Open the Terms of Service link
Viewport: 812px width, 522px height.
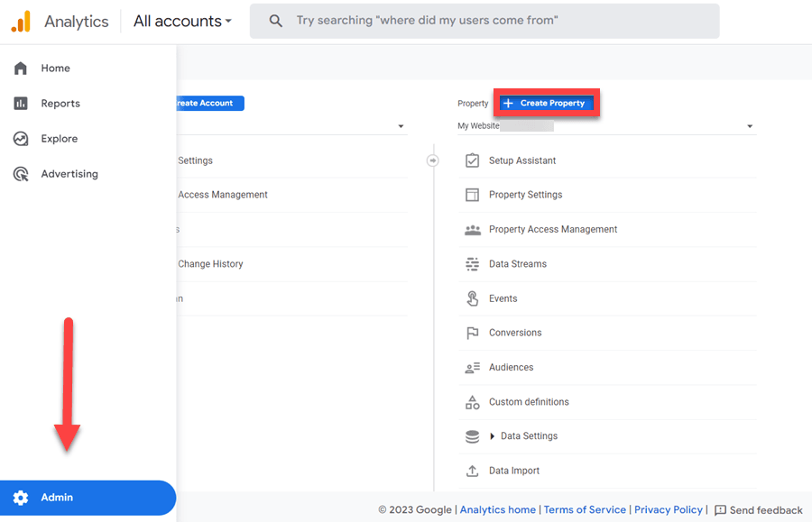click(583, 509)
